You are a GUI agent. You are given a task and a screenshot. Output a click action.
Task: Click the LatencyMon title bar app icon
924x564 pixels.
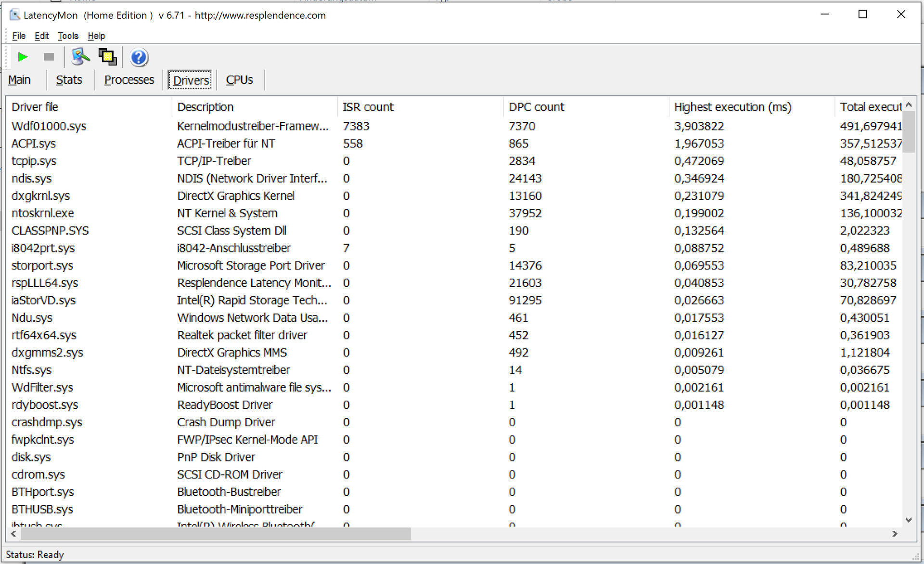[x=15, y=15]
